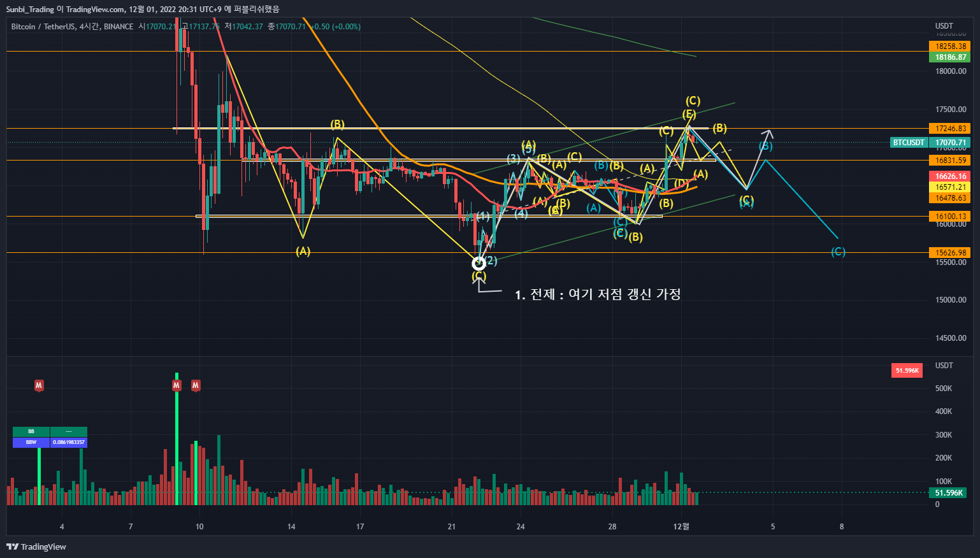The height and width of the screenshot is (558, 980).
Task: Click the current price 17070.71 label
Action: 949,143
